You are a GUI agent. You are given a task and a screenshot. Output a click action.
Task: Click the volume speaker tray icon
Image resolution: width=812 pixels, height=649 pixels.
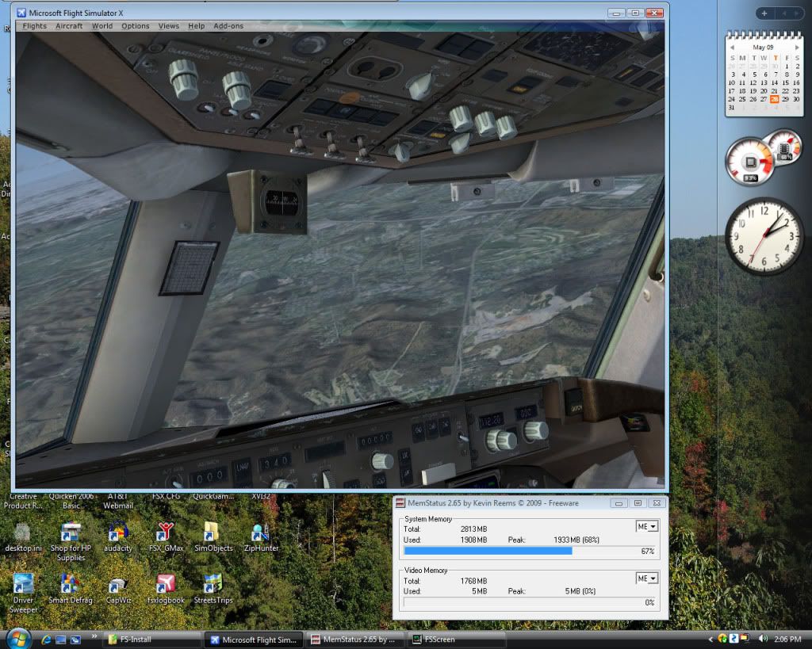pyautogui.click(x=762, y=639)
